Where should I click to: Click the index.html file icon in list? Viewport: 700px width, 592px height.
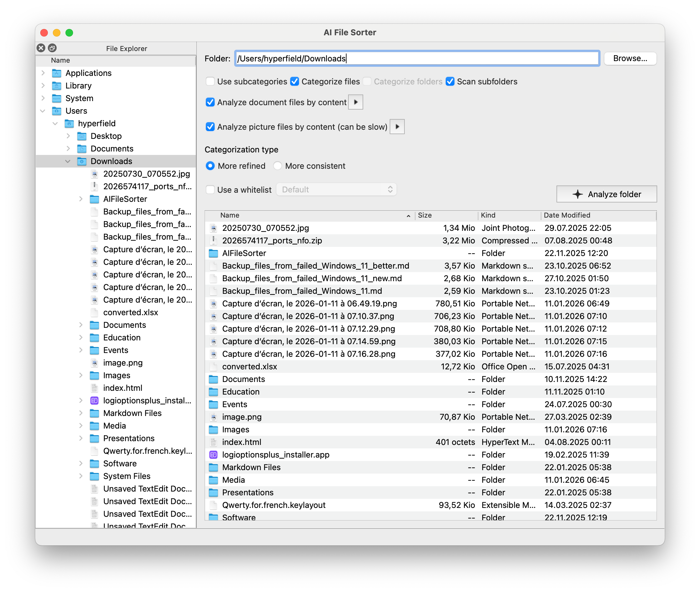pyautogui.click(x=213, y=442)
